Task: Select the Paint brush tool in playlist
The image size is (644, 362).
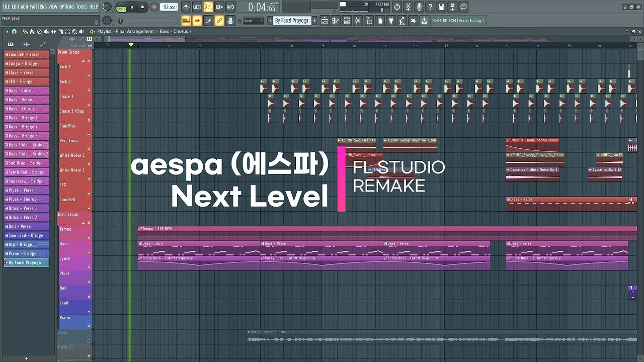Action: 32,32
